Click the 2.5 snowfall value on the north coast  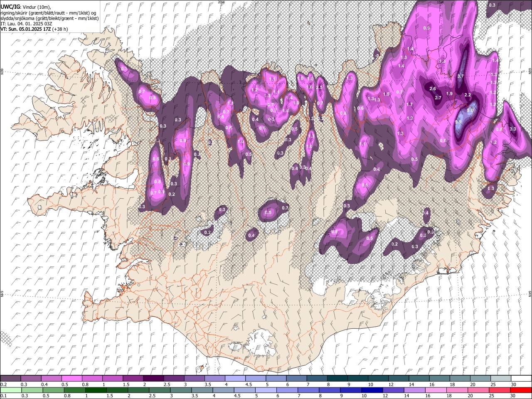click(x=319, y=88)
